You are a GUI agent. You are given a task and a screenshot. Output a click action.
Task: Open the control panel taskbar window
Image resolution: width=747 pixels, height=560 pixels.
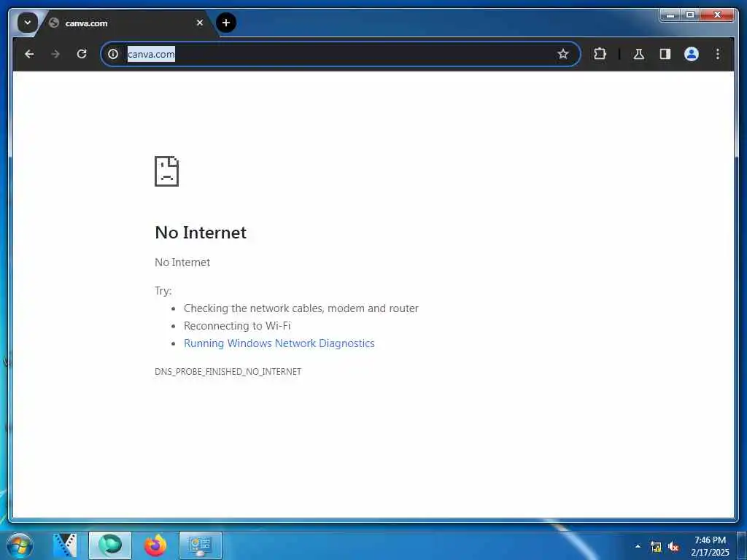pyautogui.click(x=201, y=545)
